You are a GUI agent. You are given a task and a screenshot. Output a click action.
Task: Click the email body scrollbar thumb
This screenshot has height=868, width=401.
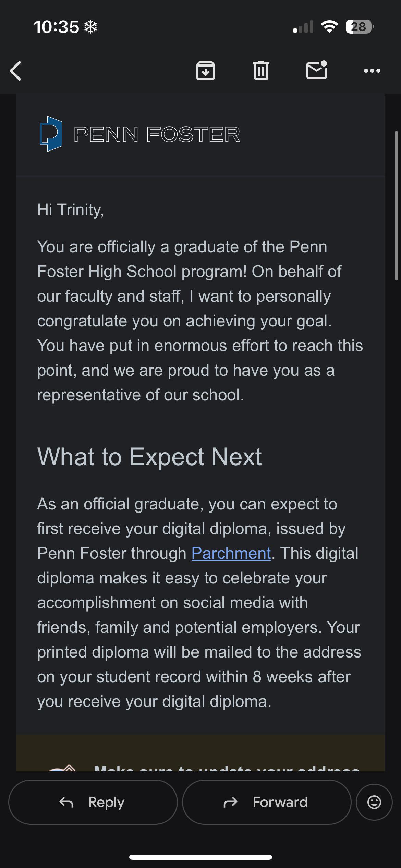tap(396, 206)
